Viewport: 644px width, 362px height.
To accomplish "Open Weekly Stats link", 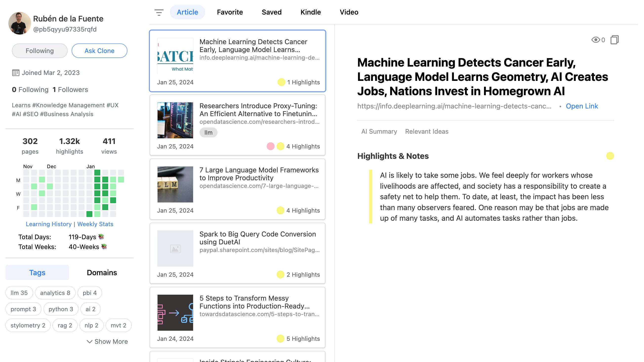I will [x=95, y=224].
